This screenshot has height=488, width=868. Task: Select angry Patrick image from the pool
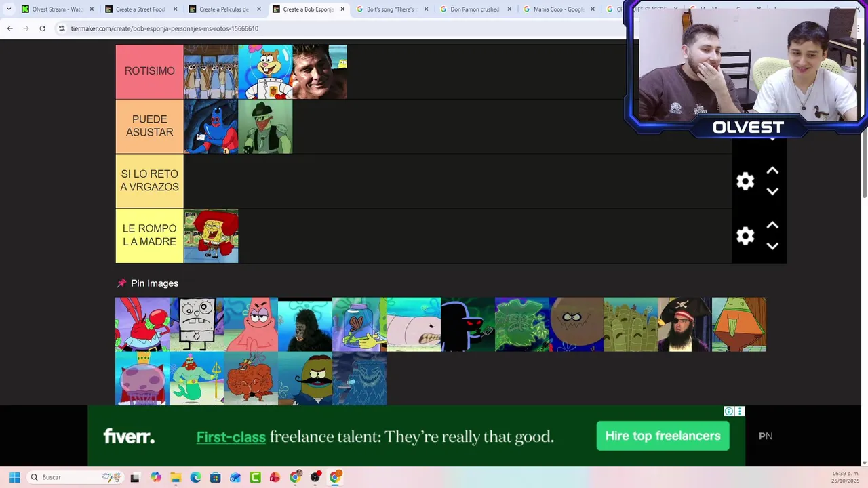[x=251, y=325]
